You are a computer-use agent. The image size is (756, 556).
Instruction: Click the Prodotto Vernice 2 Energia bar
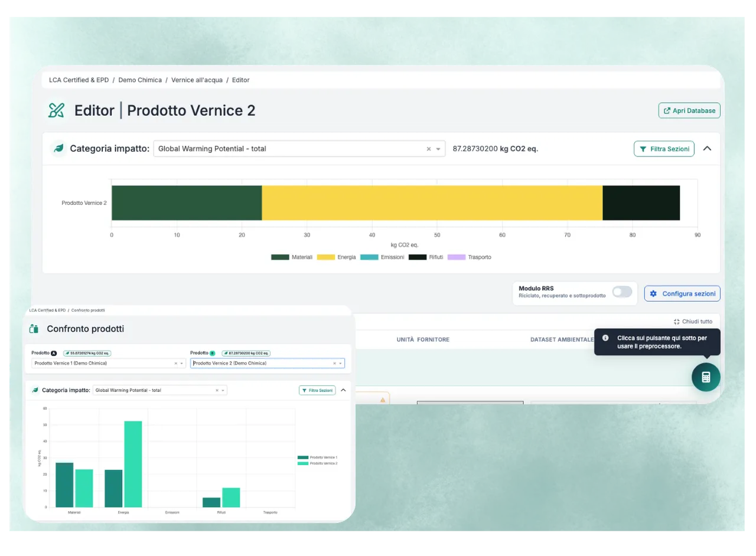click(x=133, y=464)
